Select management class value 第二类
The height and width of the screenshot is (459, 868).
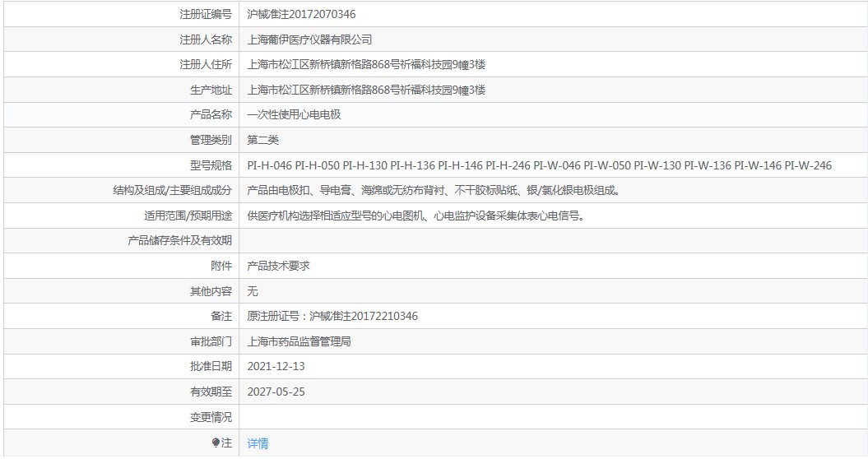pos(263,140)
